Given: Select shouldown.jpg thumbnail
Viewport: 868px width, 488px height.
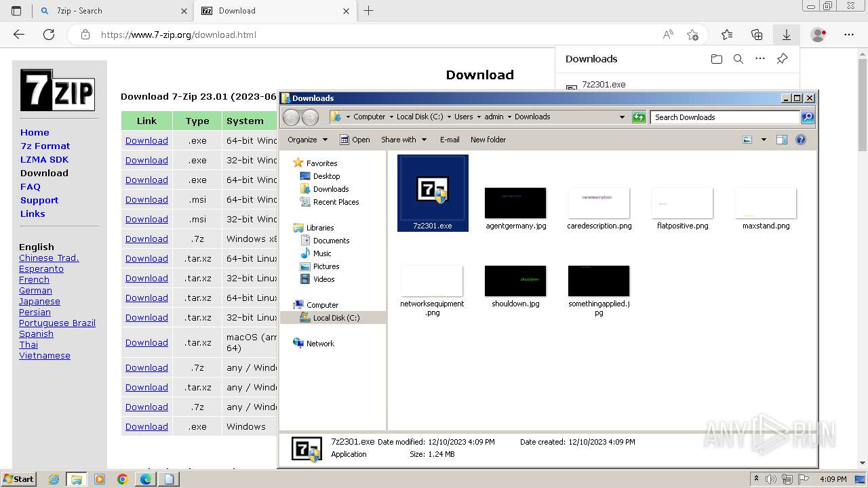Looking at the screenshot, I should click(x=515, y=281).
